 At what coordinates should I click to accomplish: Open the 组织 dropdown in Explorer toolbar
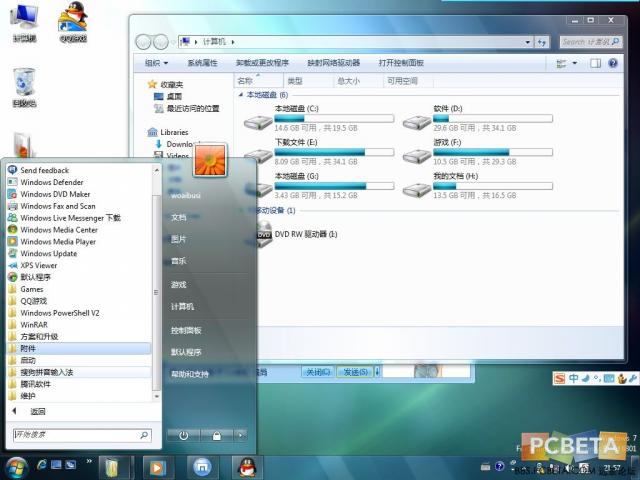156,63
